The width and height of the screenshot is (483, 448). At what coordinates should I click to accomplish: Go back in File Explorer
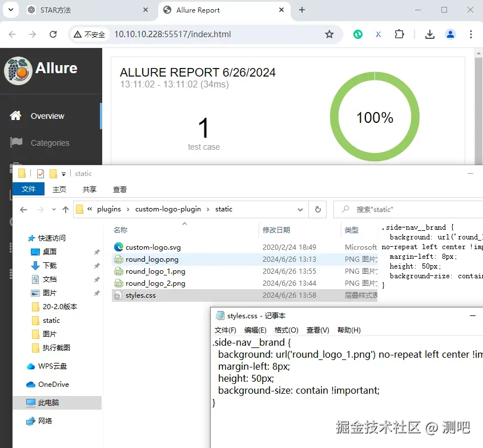23,210
